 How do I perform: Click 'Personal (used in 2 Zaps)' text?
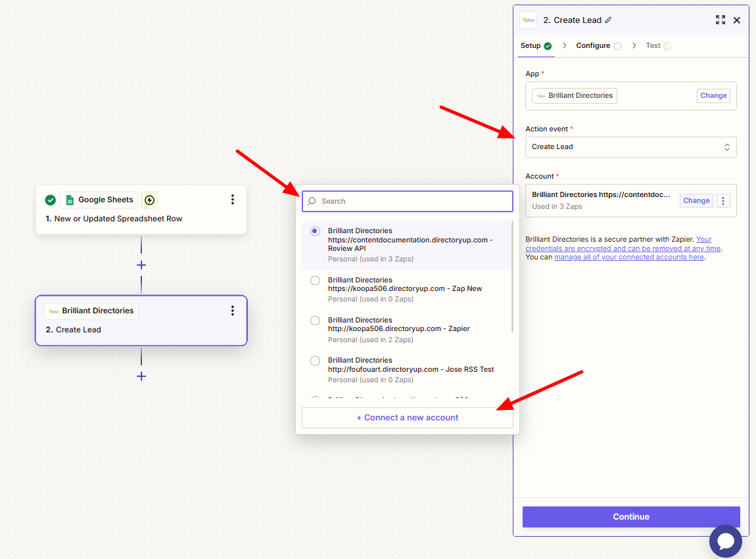point(370,340)
